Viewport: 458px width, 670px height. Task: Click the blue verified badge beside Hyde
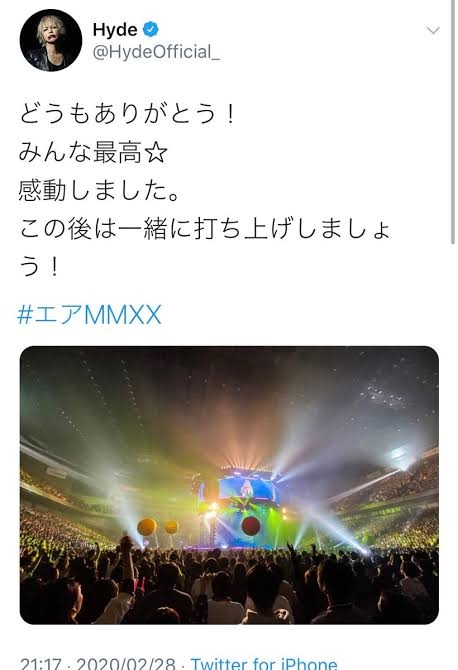pyautogui.click(x=150, y=29)
